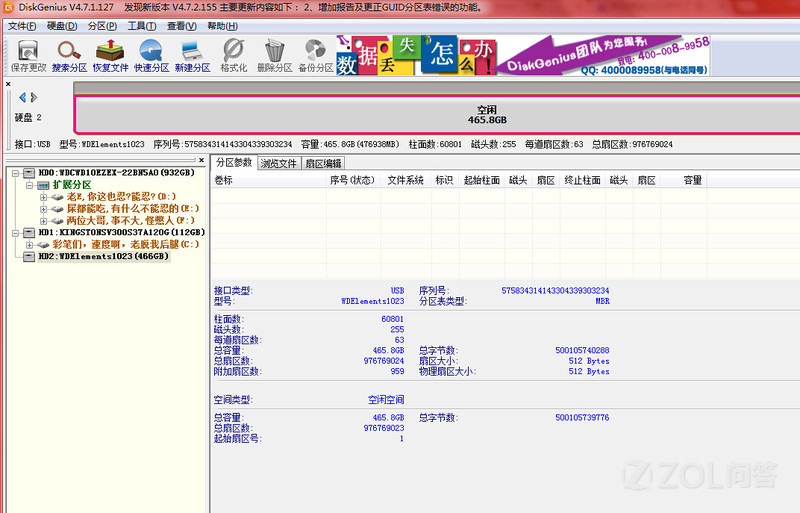
Task: Open the Search Partition (搜索分区) tool
Action: click(69, 56)
